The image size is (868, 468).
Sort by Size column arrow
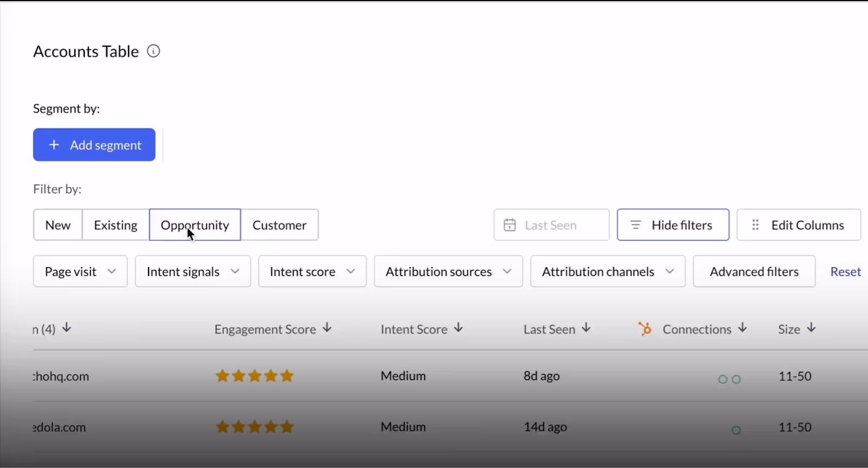click(812, 328)
